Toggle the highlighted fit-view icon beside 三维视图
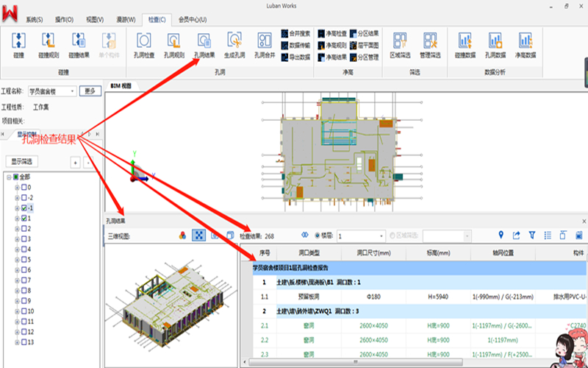 [x=198, y=236]
